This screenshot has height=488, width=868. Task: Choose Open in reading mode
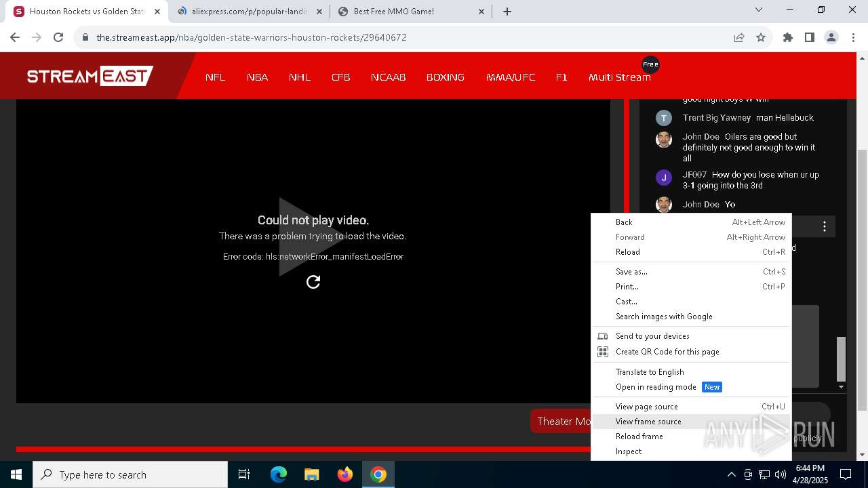pyautogui.click(x=691, y=387)
